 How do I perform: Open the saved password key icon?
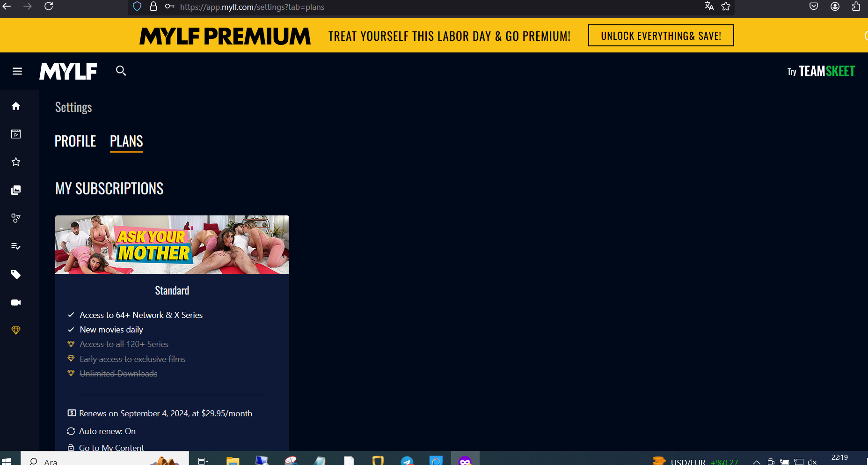(x=169, y=7)
